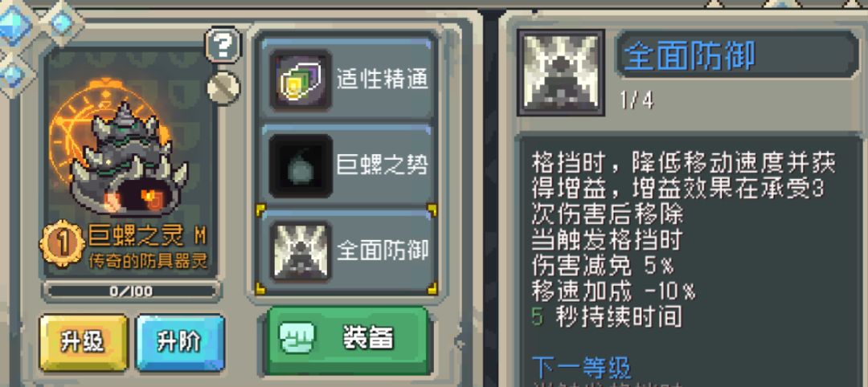
Task: Click the 全面防御 title in detail panel
Action: (690, 56)
